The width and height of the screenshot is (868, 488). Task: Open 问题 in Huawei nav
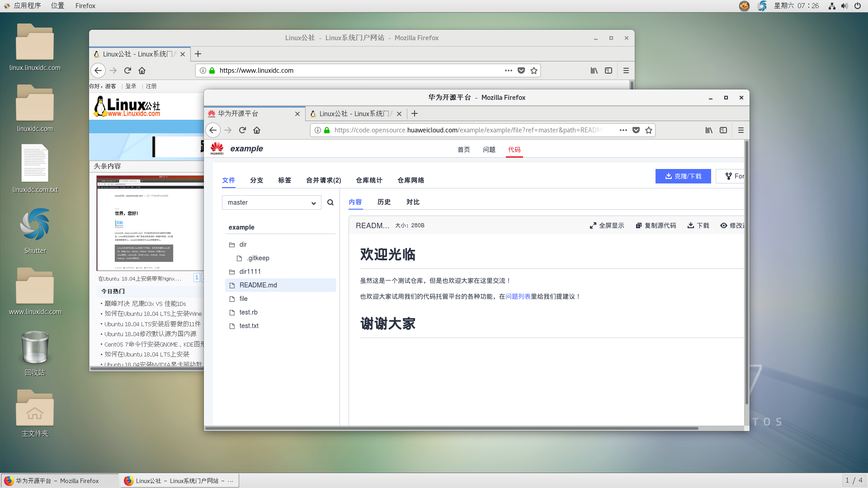pyautogui.click(x=489, y=150)
